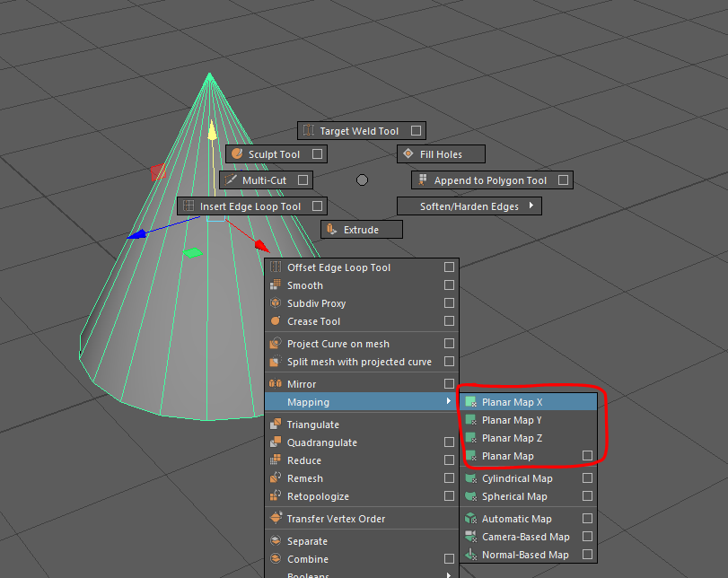Click the yellow Y-axis move arrow
Viewport: 728px width, 578px height.
tap(212, 130)
